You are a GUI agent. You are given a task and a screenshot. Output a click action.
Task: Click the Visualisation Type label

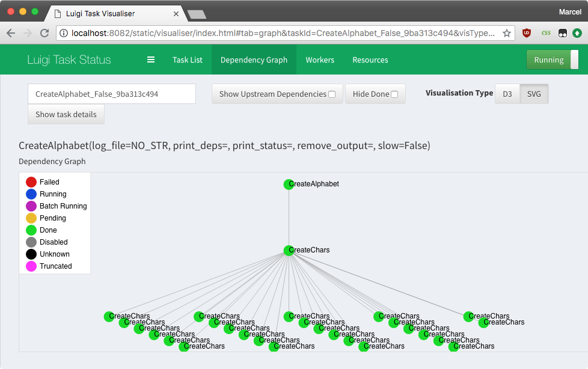(459, 93)
